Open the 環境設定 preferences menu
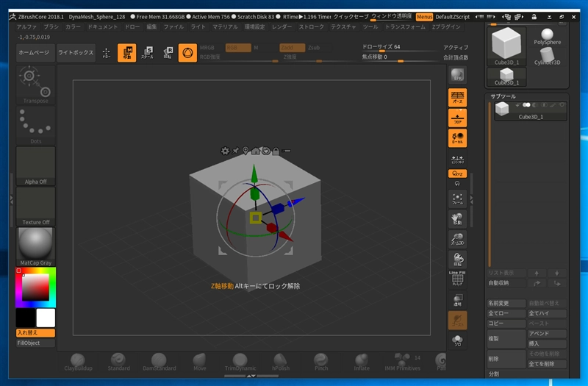Image resolution: width=588 pixels, height=386 pixels. [254, 27]
